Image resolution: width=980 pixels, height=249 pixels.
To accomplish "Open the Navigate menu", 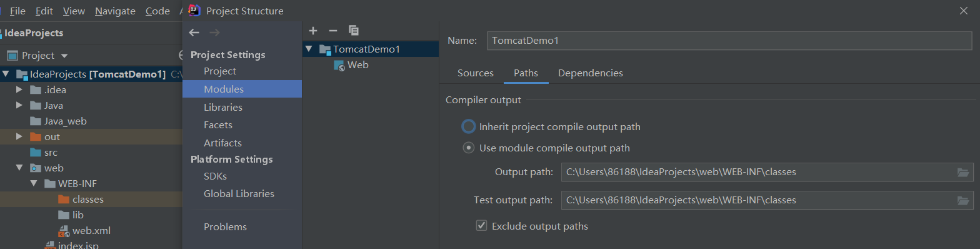I will [x=116, y=11].
